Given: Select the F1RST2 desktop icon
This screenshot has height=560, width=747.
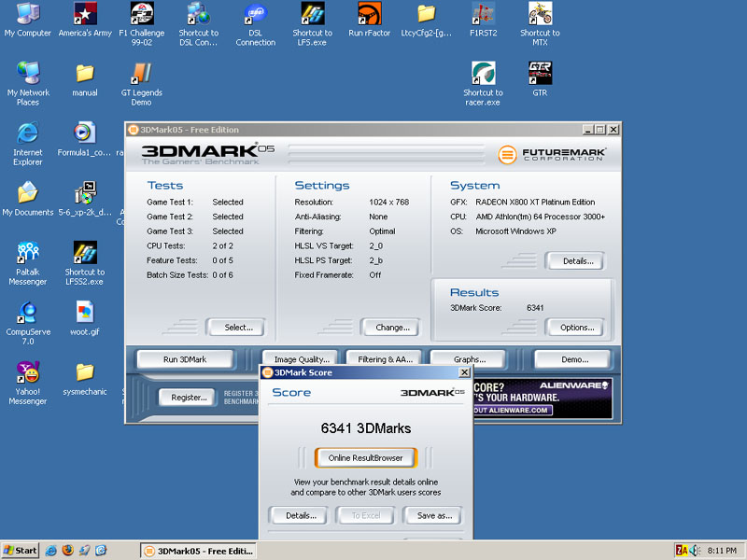Looking at the screenshot, I should [x=483, y=19].
